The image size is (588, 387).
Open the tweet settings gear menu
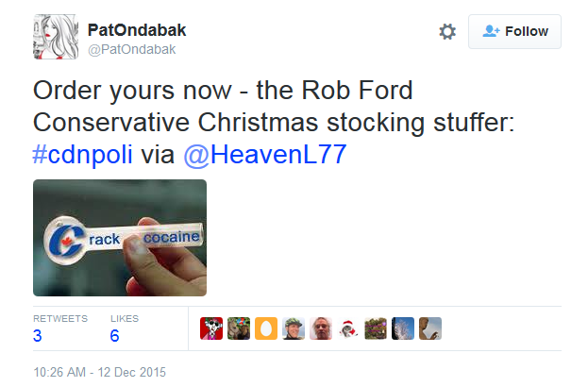[447, 31]
